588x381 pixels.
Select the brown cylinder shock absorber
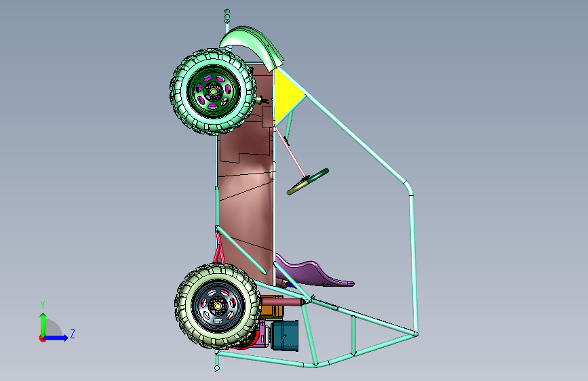[x=282, y=301]
